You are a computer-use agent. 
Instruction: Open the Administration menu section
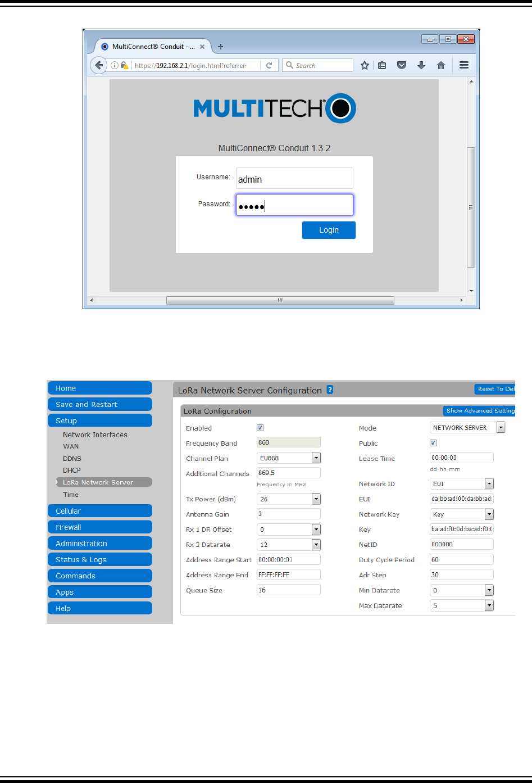pyautogui.click(x=99, y=544)
